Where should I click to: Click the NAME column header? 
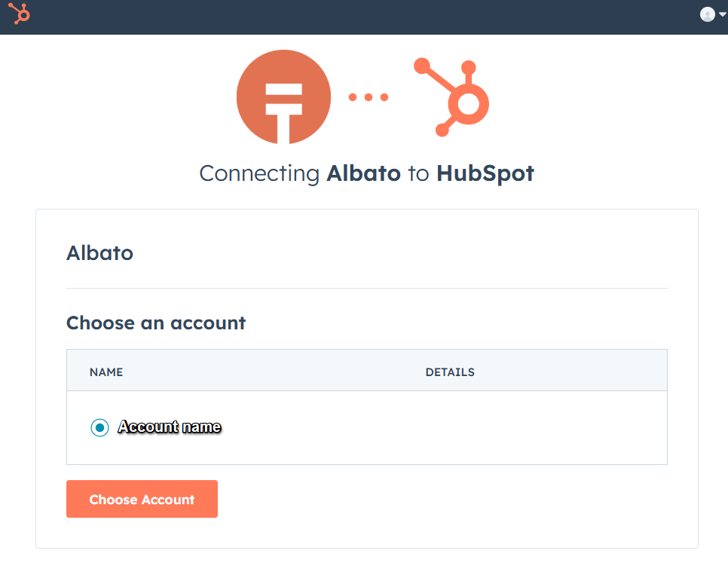pos(106,372)
